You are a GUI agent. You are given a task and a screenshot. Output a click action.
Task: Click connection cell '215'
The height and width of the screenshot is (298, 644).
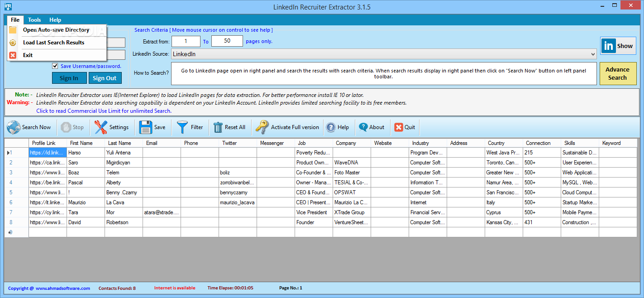pyautogui.click(x=542, y=153)
